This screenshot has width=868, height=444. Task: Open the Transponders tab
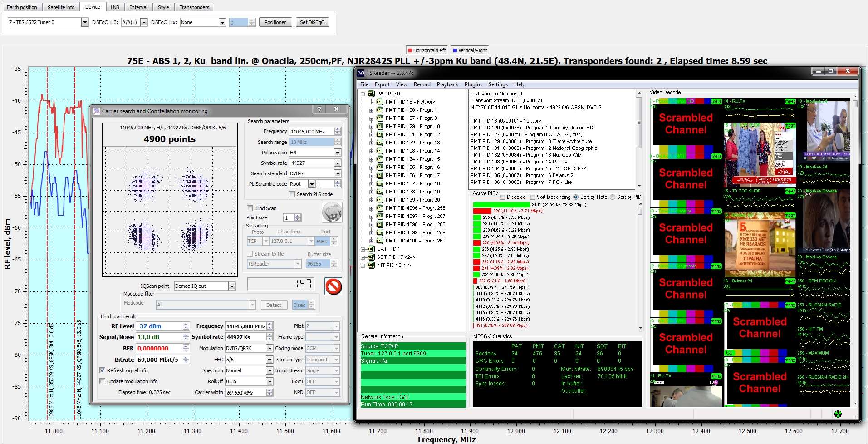coord(194,7)
